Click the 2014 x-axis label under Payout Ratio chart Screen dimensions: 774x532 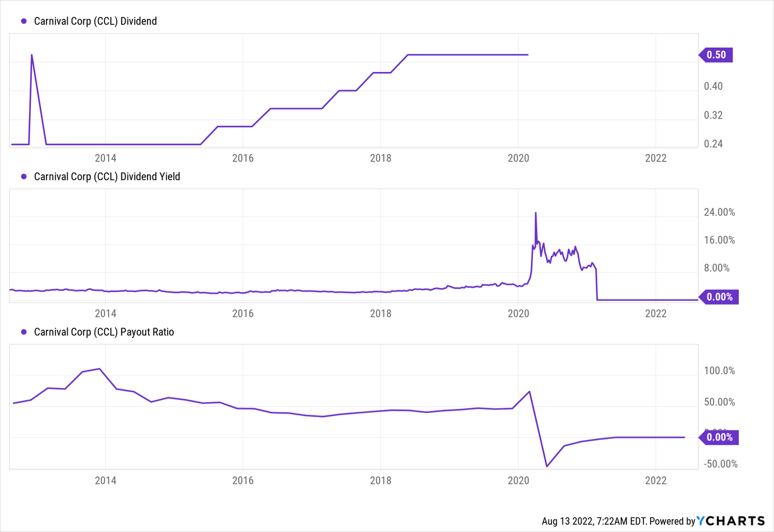[105, 480]
